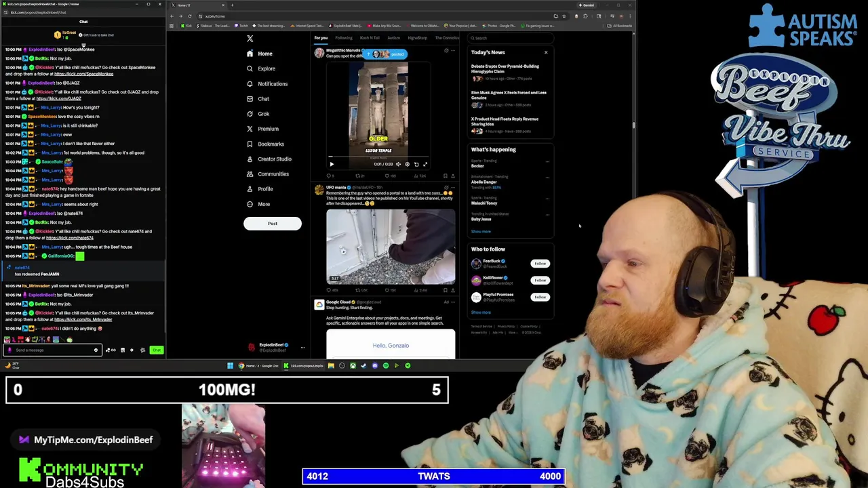The height and width of the screenshot is (488, 868).
Task: Open Google Cloud ad more menu
Action: pos(453,302)
